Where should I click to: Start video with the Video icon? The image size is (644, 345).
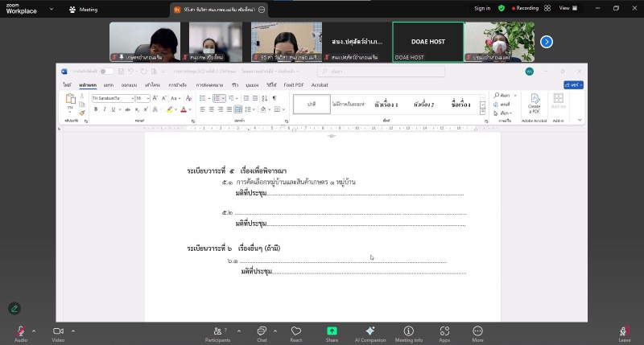(58, 331)
